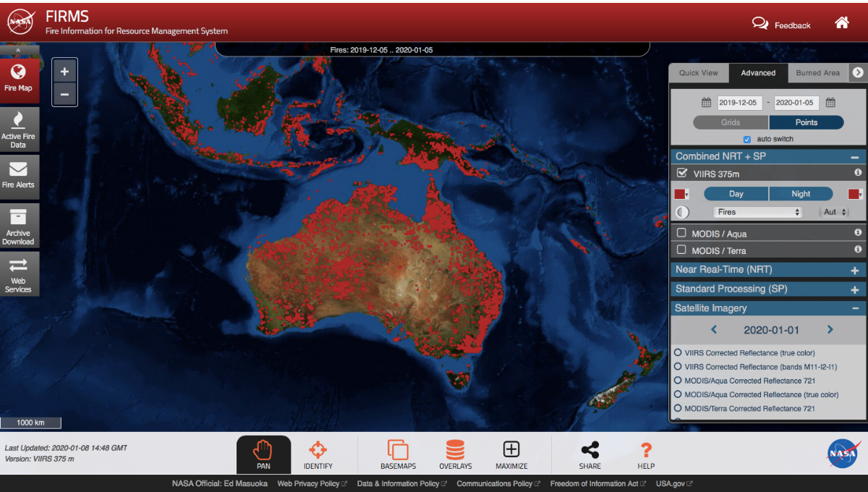Switch to the Quick View tab
The image size is (868, 492).
click(699, 73)
